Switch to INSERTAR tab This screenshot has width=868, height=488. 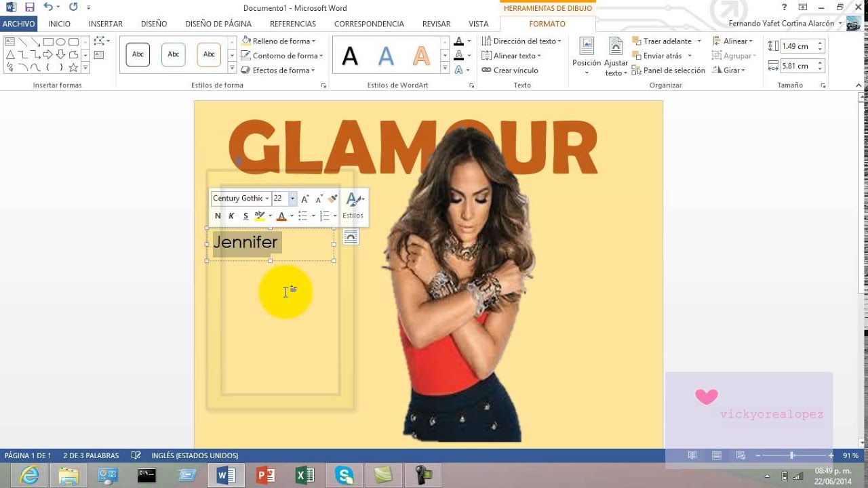[106, 24]
